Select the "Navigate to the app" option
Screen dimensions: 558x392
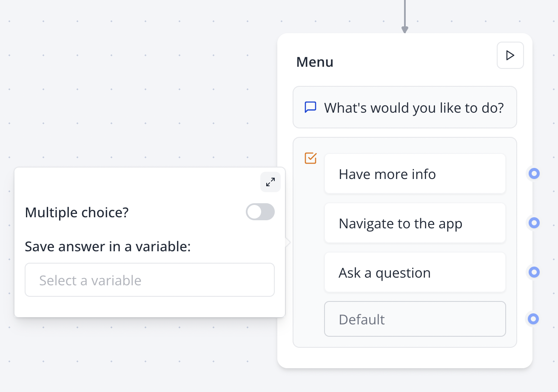415,223
